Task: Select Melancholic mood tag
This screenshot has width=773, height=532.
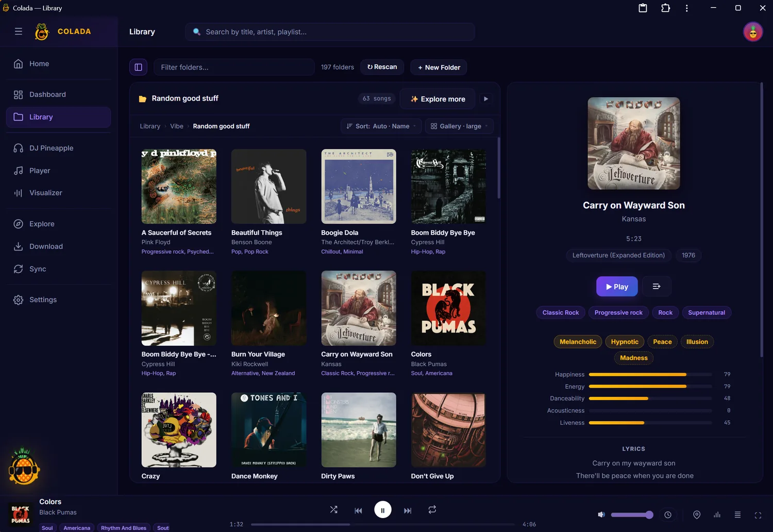Action: tap(578, 342)
